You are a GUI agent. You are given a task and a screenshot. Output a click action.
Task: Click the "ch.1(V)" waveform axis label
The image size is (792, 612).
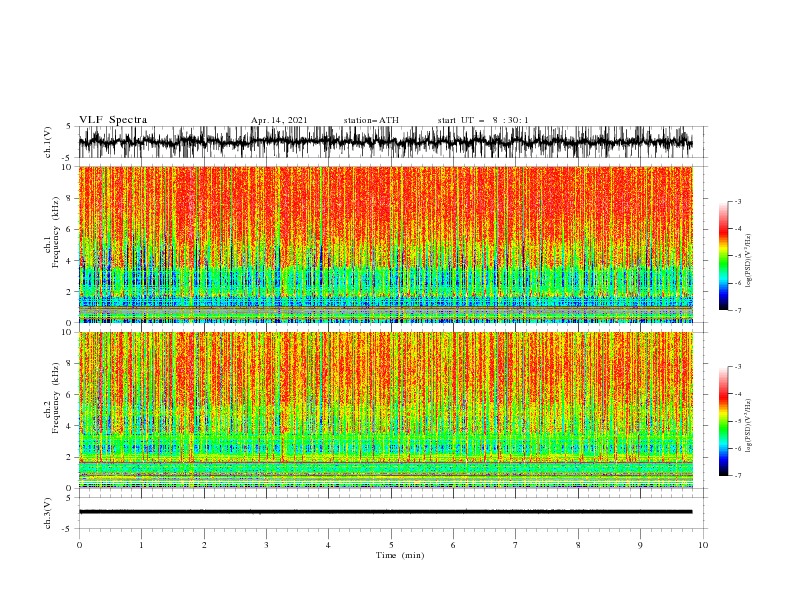[48, 142]
